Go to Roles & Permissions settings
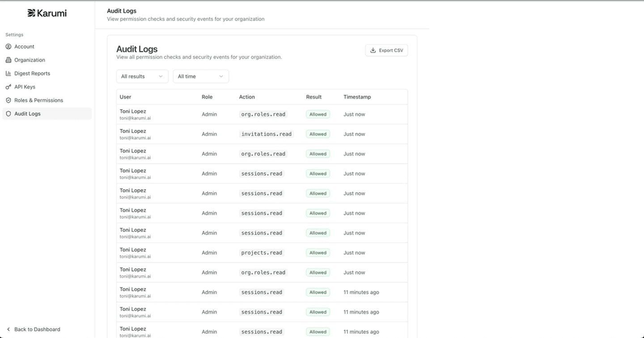The height and width of the screenshot is (338, 644). [x=47, y=100]
